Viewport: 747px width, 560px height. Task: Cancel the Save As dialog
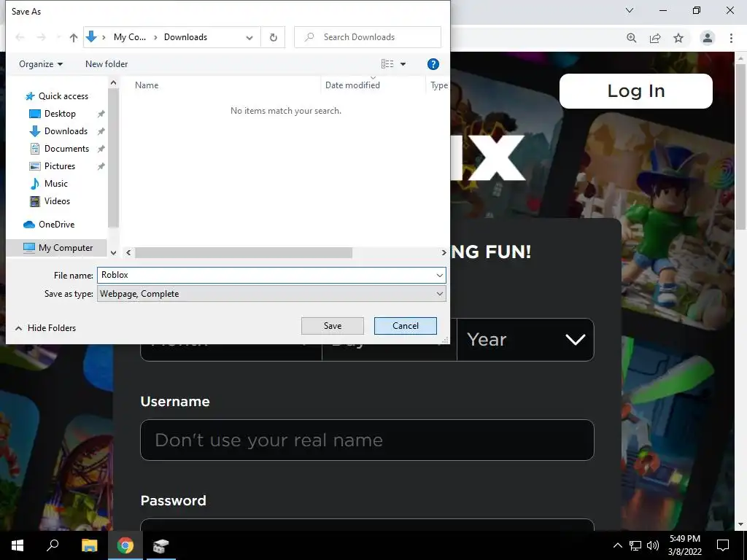tap(406, 326)
